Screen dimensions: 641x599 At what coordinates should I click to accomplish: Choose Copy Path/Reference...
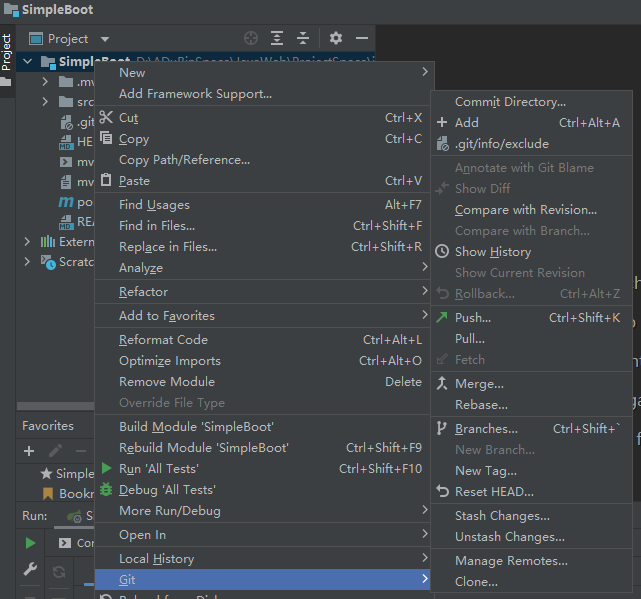(262, 160)
